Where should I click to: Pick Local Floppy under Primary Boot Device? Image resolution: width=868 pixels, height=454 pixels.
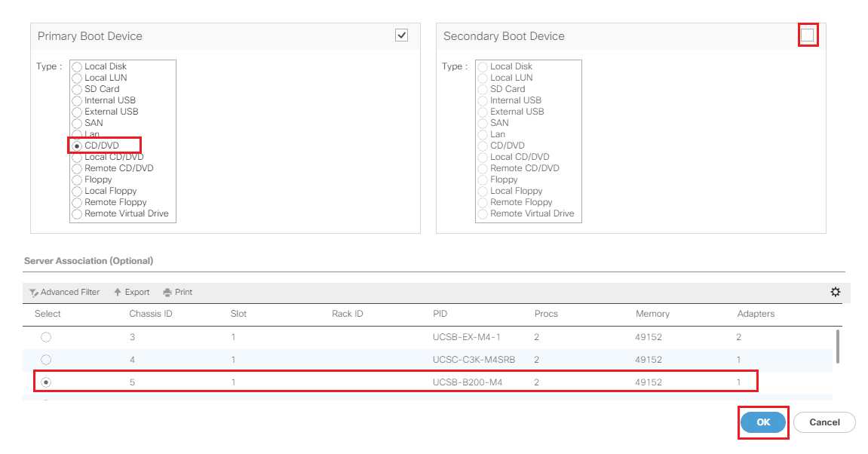click(77, 192)
